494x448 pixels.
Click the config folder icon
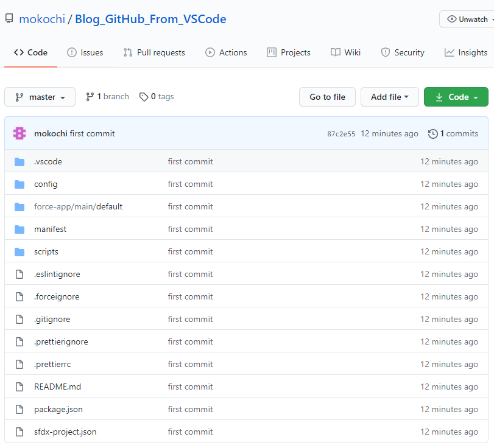click(x=19, y=184)
